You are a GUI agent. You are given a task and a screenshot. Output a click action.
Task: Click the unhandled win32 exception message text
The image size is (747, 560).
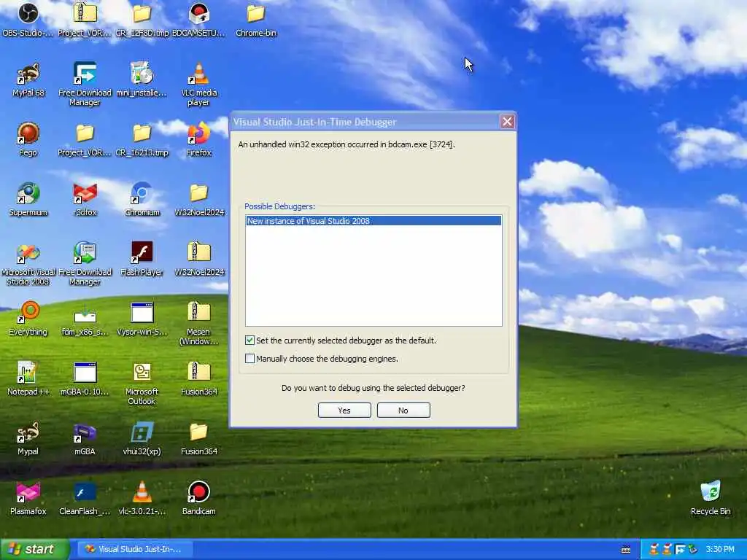tap(347, 144)
